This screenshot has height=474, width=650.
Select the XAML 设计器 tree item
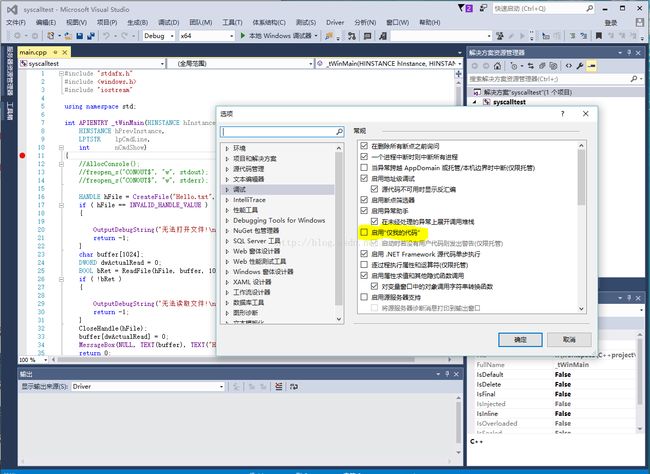tap(252, 282)
